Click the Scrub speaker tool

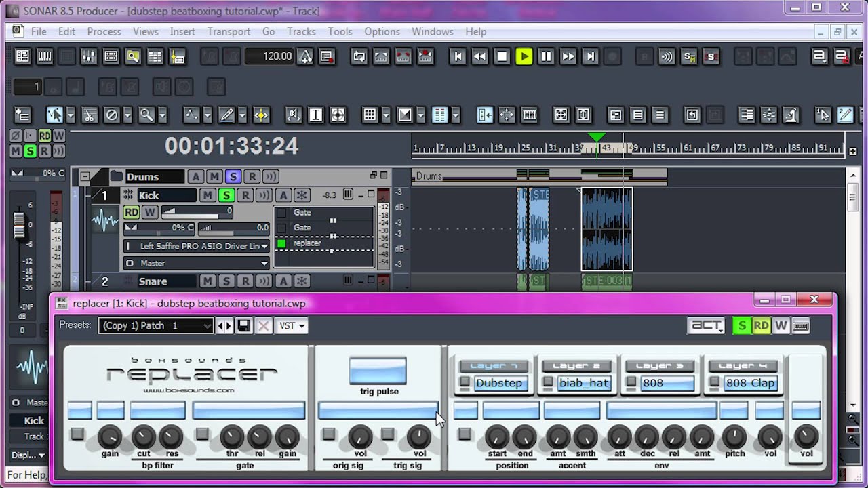[294, 115]
